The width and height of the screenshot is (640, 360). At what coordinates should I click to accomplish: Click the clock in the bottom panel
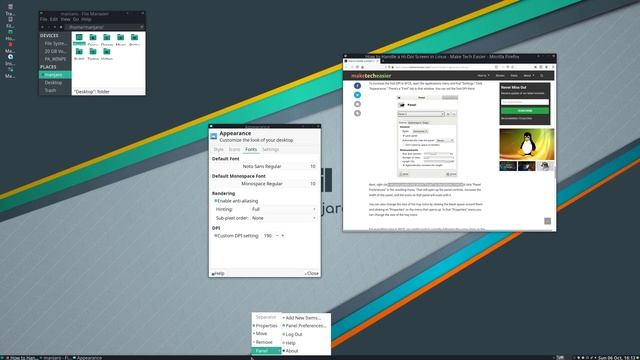pos(618,358)
